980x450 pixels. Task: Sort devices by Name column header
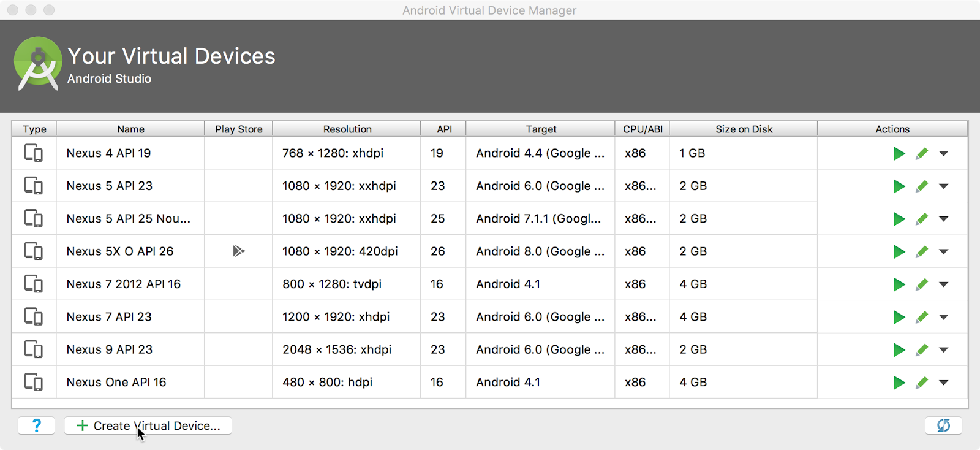pos(130,129)
